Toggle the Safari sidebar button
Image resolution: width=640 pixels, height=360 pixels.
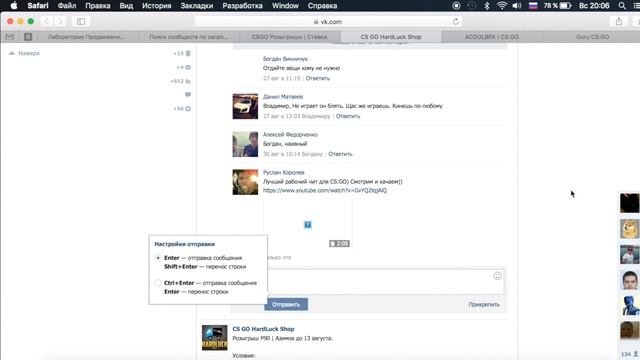81,21
